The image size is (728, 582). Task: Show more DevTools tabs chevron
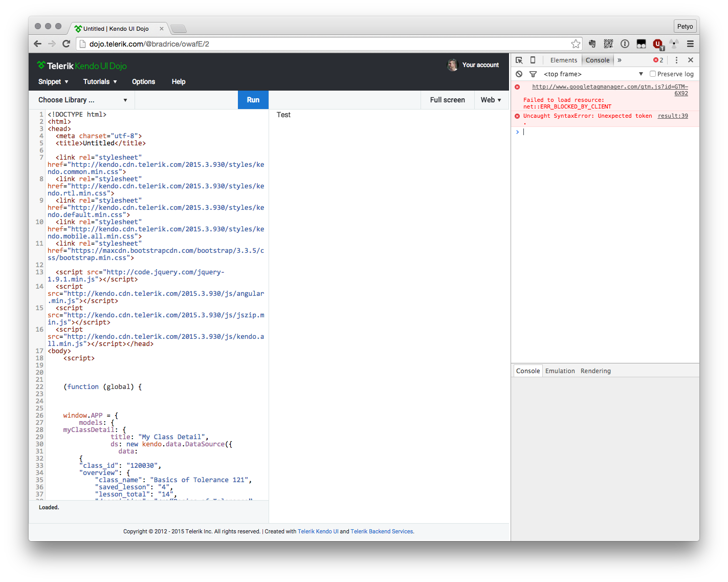(620, 60)
